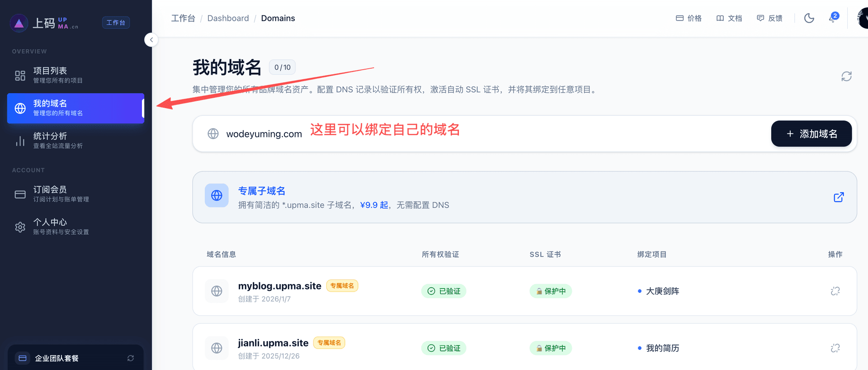The image size is (868, 370).
Task: Click the 反馈 feedback link
Action: click(769, 18)
